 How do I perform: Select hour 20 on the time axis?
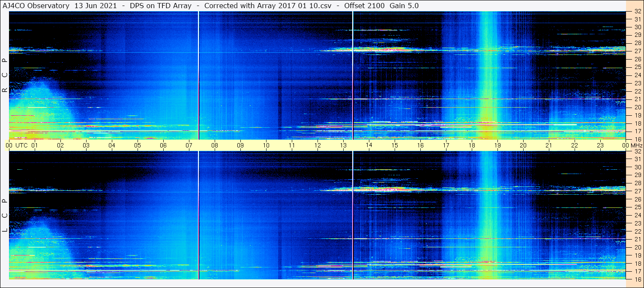[x=523, y=145]
